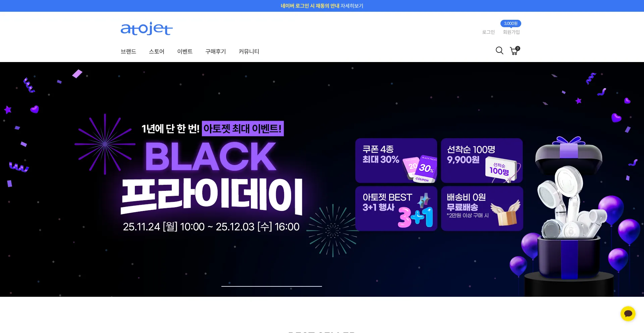Click the cart item count badge
This screenshot has width=644, height=333.
518,48
